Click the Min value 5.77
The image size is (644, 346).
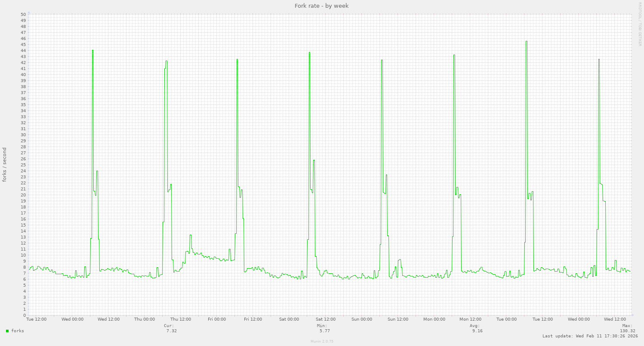(x=324, y=331)
